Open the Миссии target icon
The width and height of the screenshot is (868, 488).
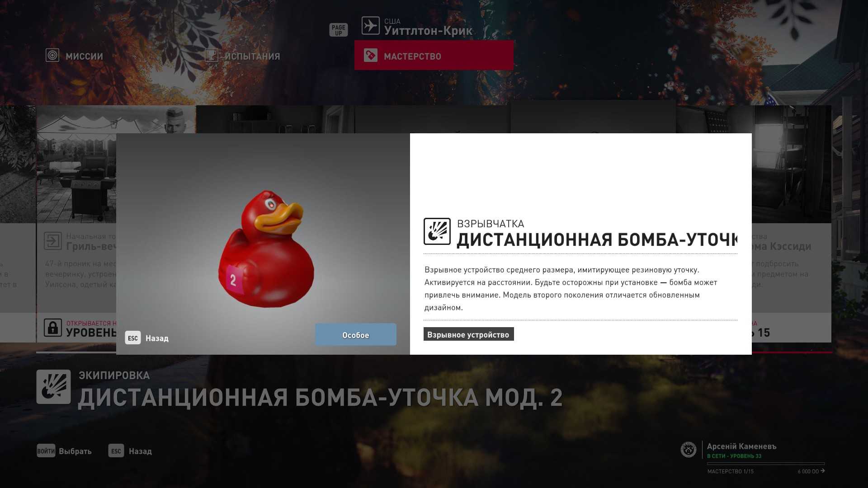point(52,56)
